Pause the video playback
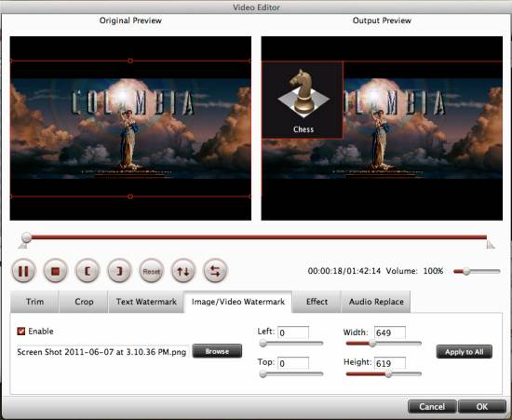Screen dimensions: 512x420 (x=23, y=271)
